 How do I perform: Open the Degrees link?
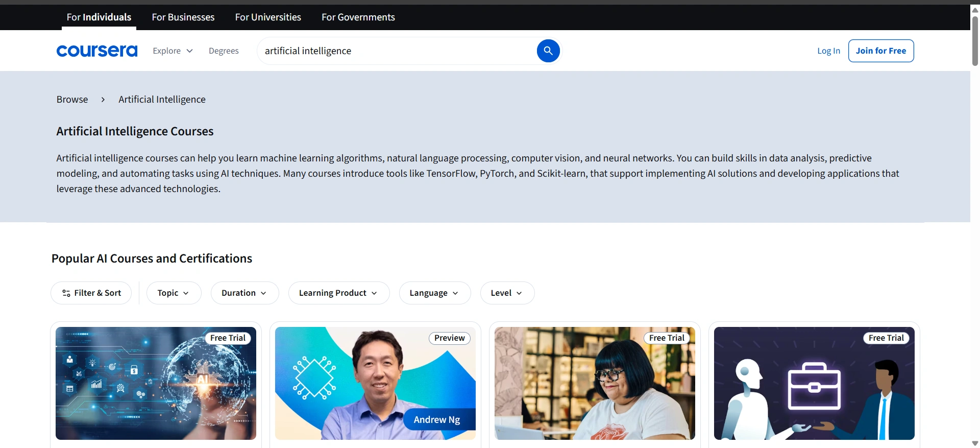point(224,51)
